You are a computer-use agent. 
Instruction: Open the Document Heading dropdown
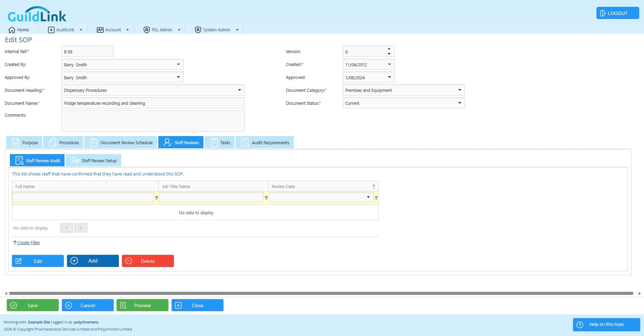(x=239, y=90)
